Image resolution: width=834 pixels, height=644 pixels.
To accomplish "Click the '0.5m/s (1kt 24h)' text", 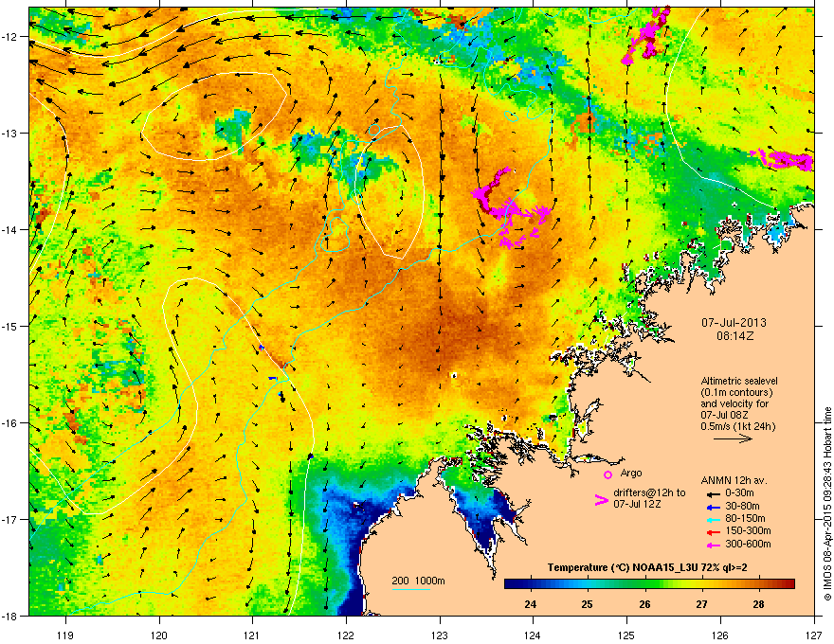I will [737, 426].
